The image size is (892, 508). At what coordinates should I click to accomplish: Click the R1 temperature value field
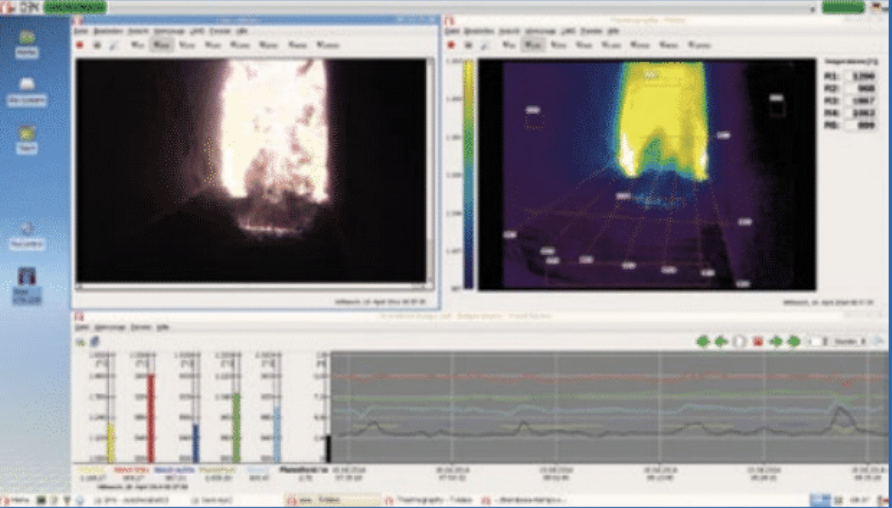pyautogui.click(x=861, y=76)
